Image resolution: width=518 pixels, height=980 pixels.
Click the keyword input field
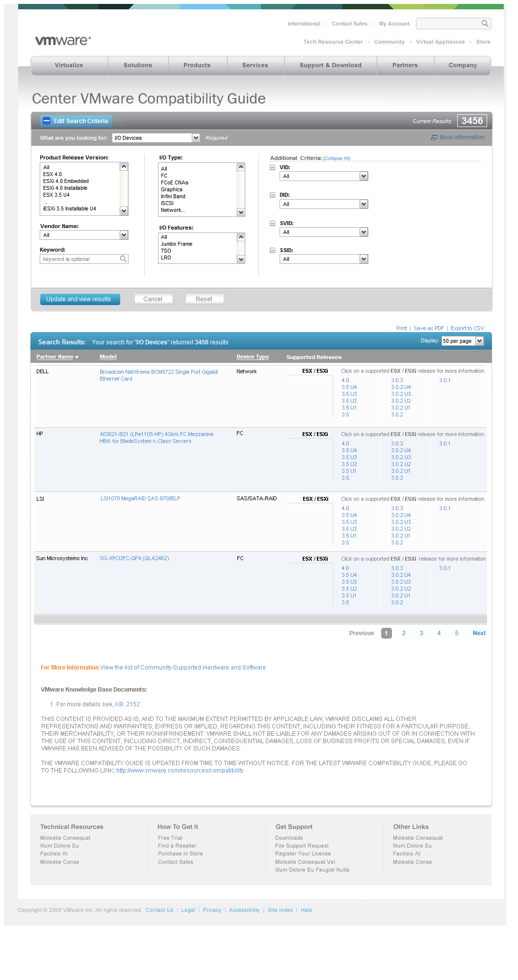(79, 259)
